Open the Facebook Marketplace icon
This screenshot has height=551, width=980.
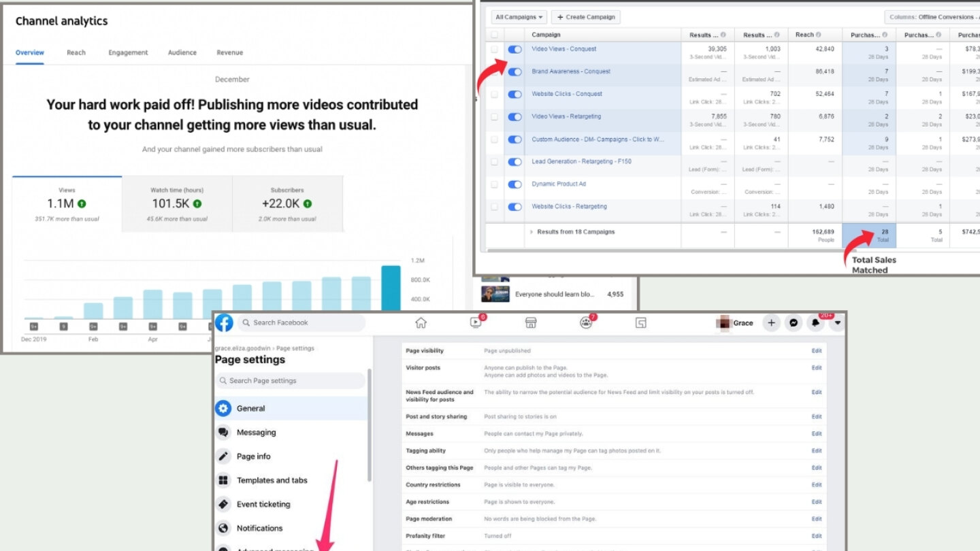(x=531, y=322)
